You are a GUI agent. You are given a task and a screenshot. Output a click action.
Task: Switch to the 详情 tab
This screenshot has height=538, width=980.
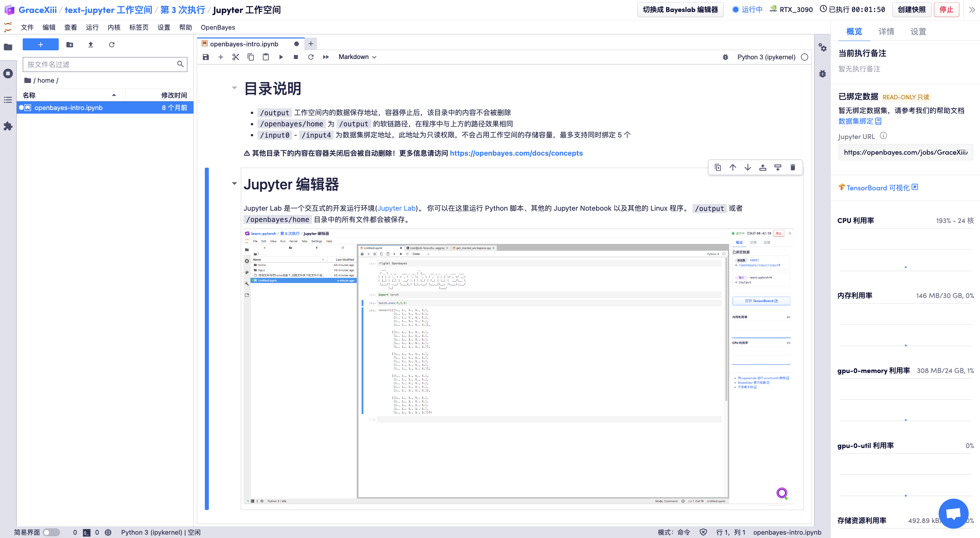[886, 32]
